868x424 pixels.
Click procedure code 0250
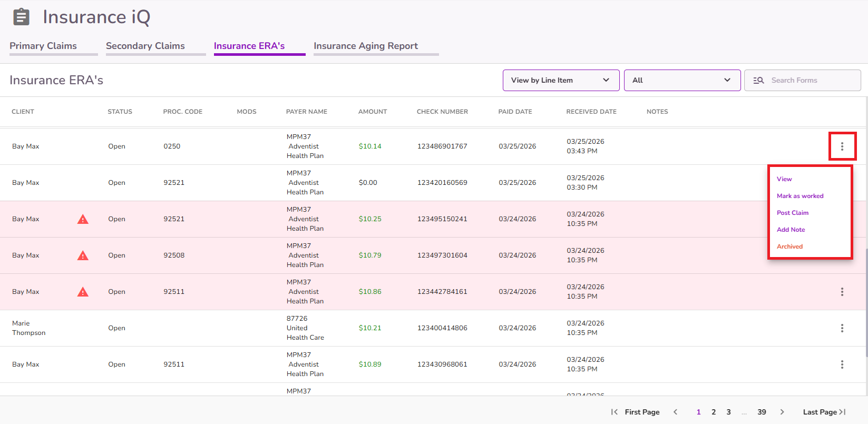coord(172,146)
